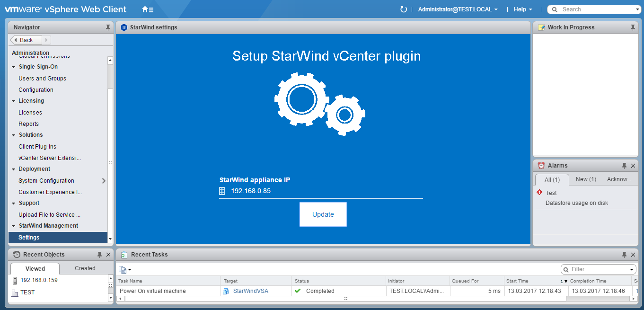Sort tasks by Task Name column
Viewport: 644px width, 310px height.
point(168,281)
